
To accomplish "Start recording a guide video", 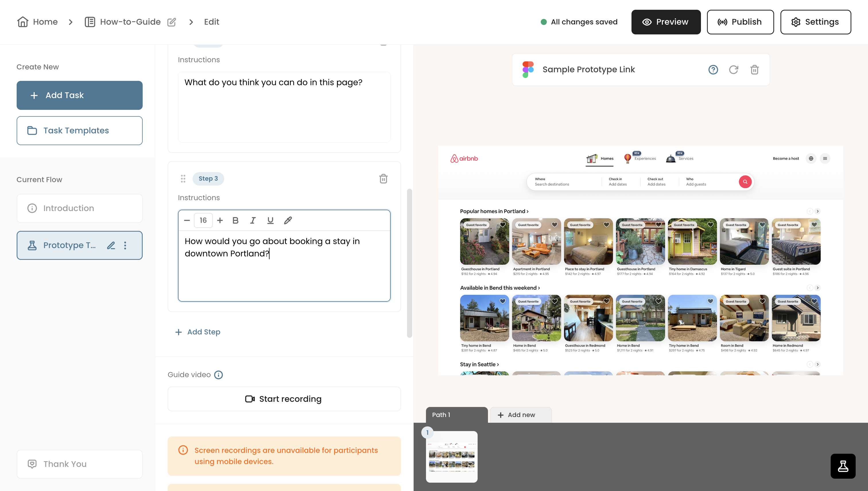I will [x=284, y=399].
